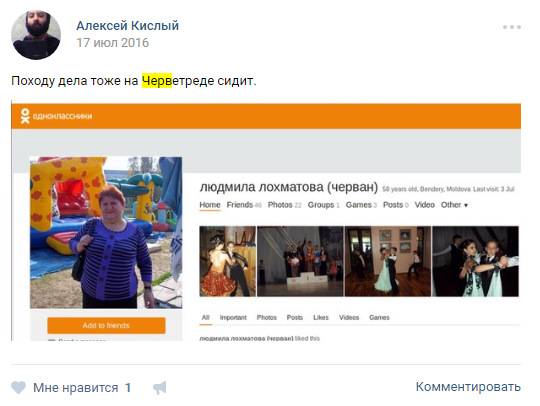Click the megaphone share icon

tap(160, 388)
